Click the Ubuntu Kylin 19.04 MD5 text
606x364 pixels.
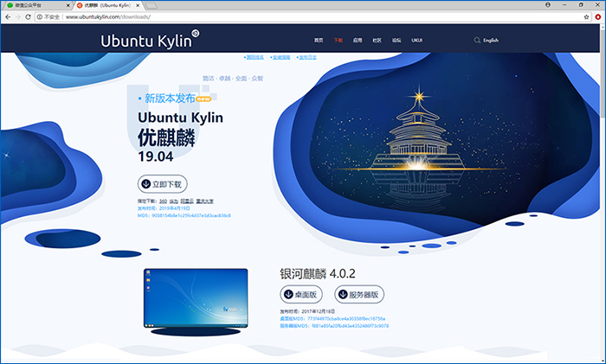tap(184, 215)
